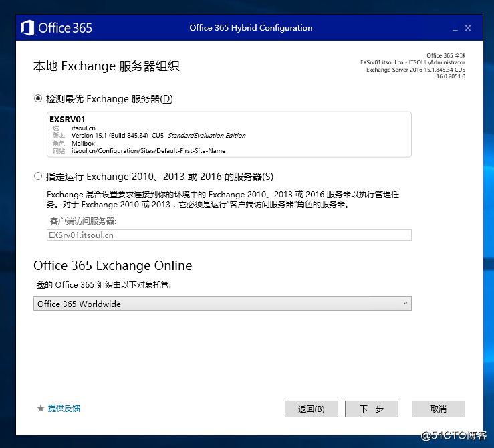Click the 客户端访问服务器 input field
494x448 pixels.
(229, 235)
